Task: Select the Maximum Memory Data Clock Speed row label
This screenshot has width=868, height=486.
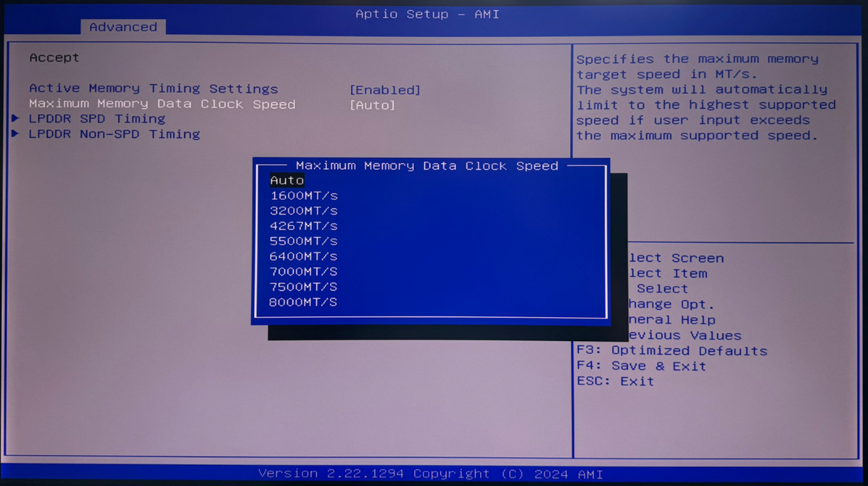Action: pyautogui.click(x=162, y=104)
